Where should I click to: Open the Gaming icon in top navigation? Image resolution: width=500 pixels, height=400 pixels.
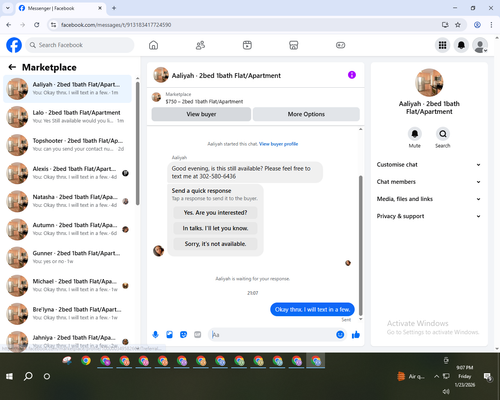pos(340,45)
